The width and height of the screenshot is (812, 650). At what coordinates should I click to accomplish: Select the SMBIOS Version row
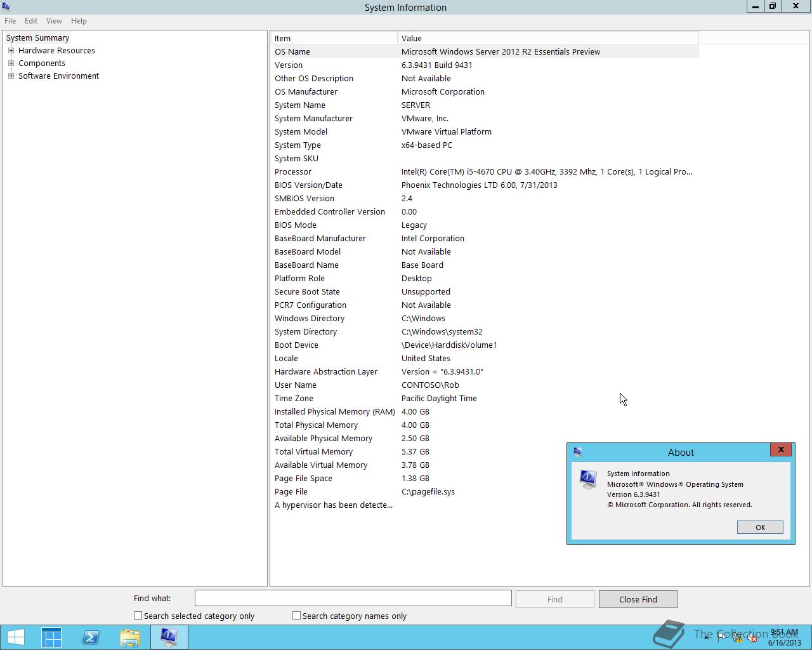pyautogui.click(x=485, y=198)
